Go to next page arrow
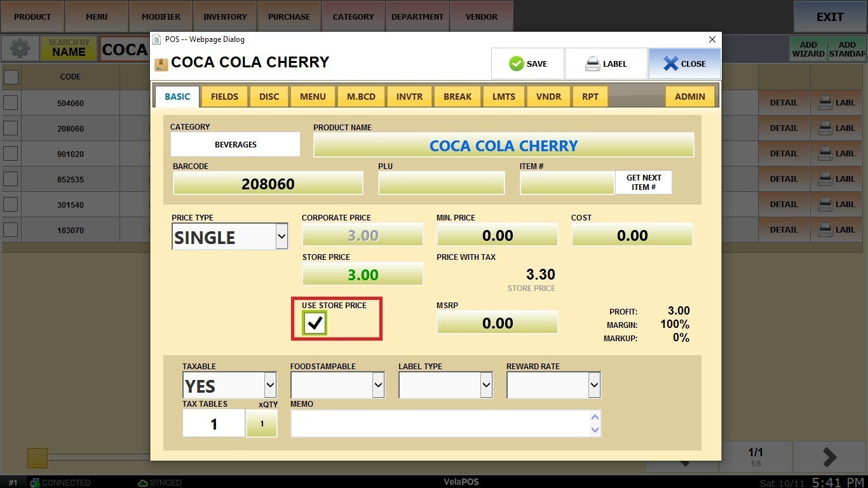Image resolution: width=868 pixels, height=488 pixels. point(830,457)
